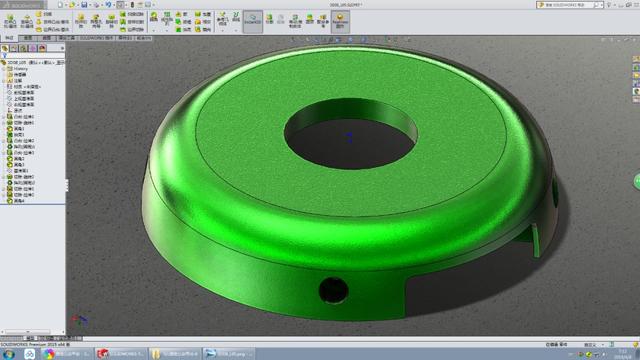Open the DimXpertManager tab icon

33,48
